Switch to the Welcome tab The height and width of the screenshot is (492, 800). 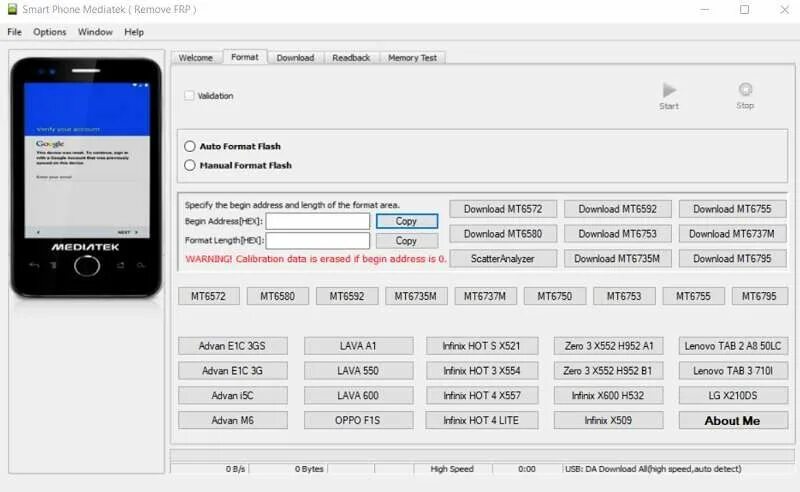195,58
